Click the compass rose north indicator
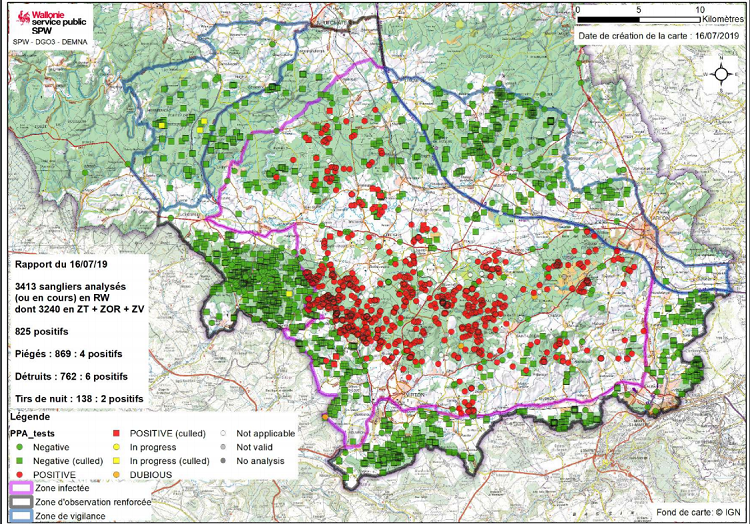Viewport: 750px width, 524px height. click(x=718, y=73)
